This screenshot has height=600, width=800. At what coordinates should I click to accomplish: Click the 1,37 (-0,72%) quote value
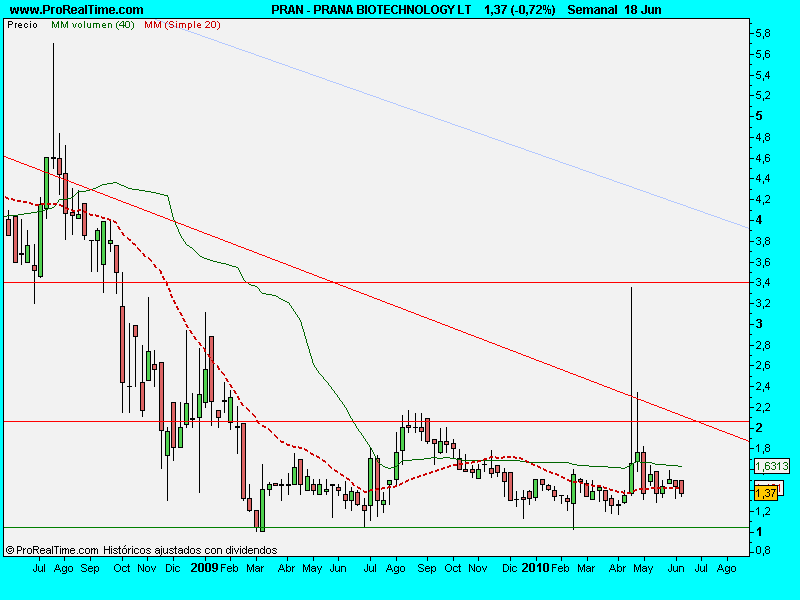[519, 10]
